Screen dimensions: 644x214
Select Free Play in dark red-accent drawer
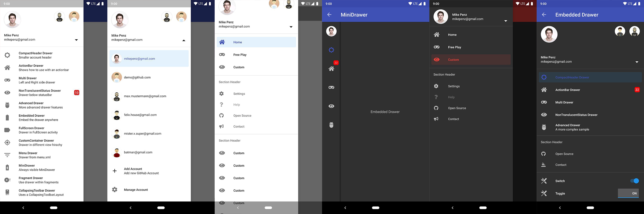(x=471, y=47)
